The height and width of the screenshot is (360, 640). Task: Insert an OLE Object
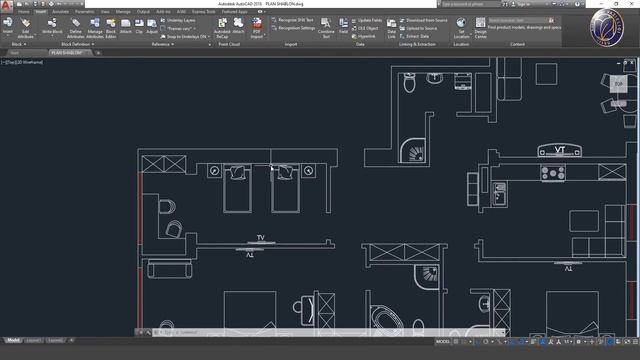[365, 28]
